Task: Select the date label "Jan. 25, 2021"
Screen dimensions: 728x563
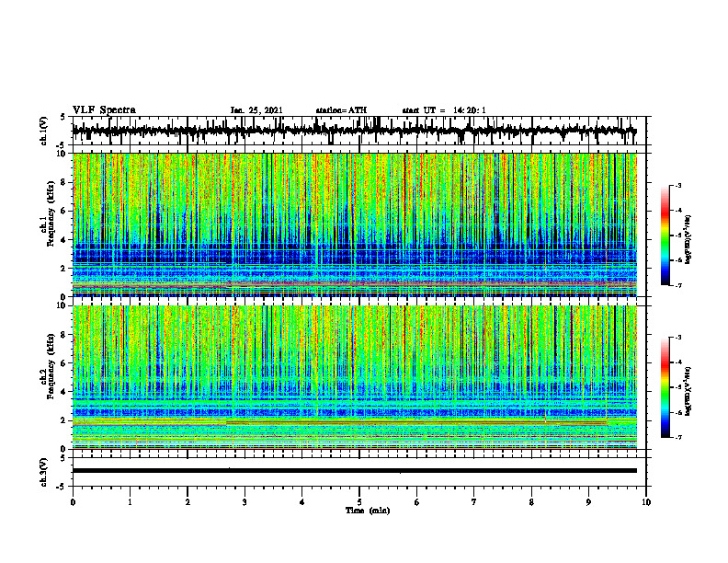Action: click(x=256, y=110)
